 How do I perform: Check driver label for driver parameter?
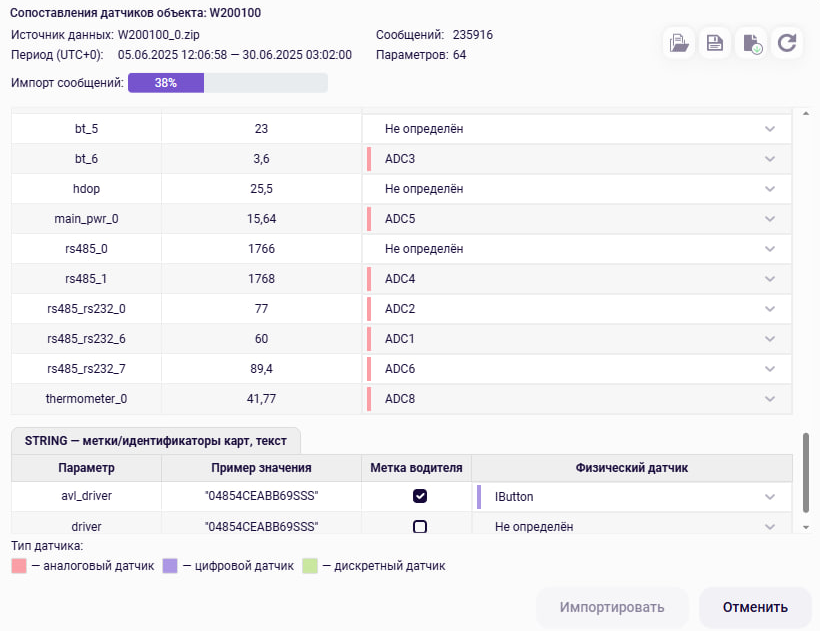[x=420, y=526]
